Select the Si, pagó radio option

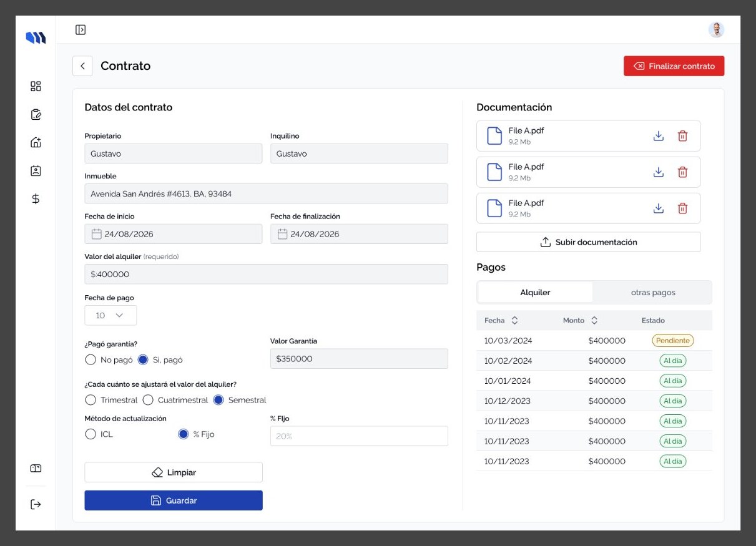[143, 359]
